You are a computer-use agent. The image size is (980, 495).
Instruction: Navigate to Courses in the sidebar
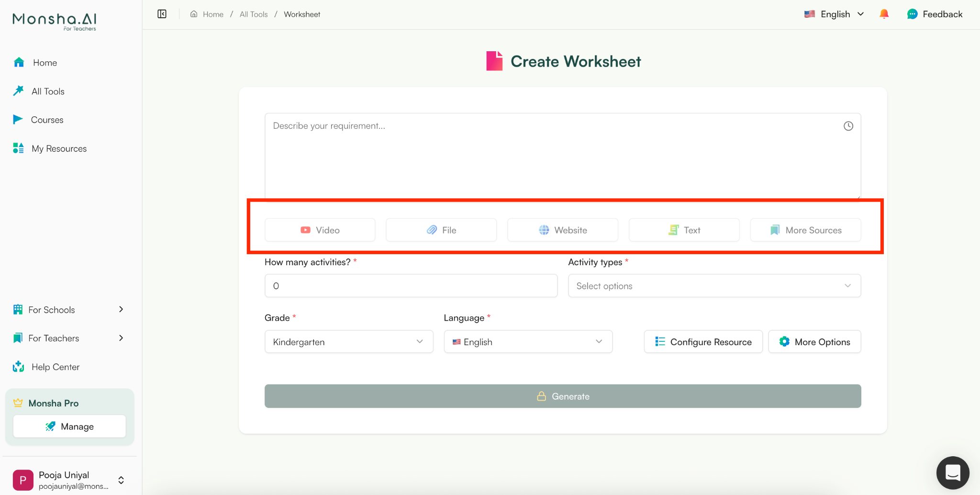pos(47,120)
